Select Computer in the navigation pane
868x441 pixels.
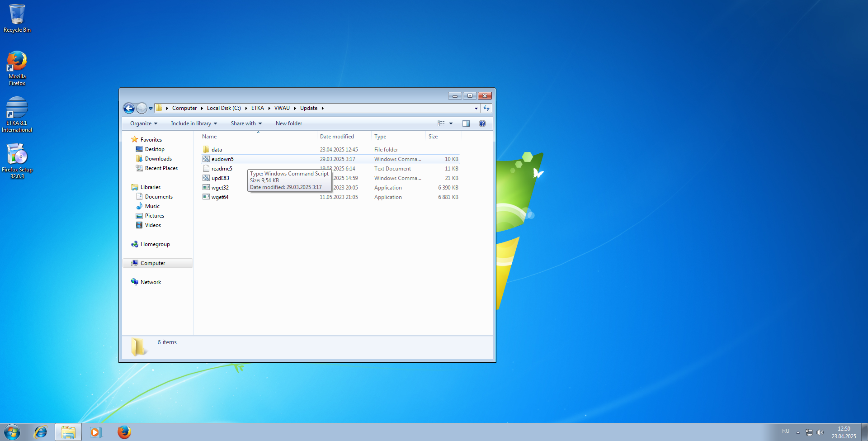pos(153,263)
